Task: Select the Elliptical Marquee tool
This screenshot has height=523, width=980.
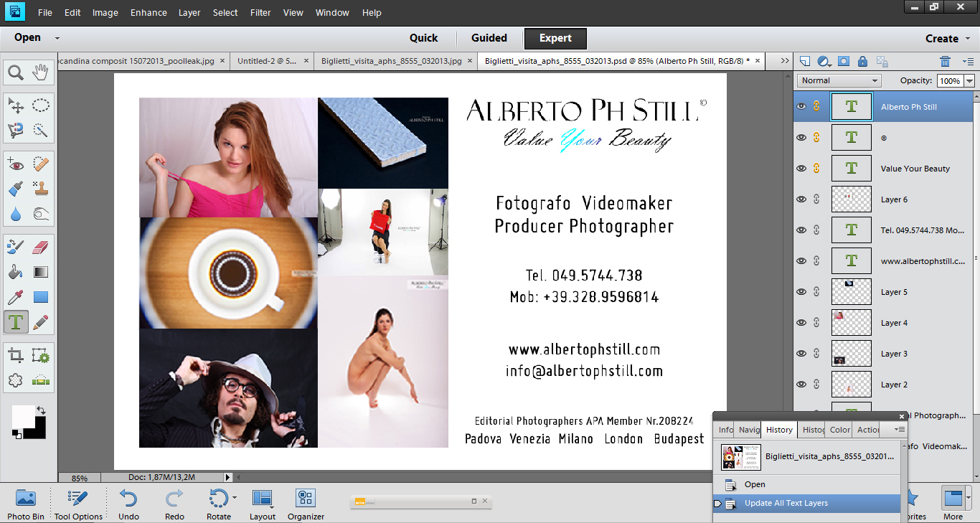Action: 41,105
